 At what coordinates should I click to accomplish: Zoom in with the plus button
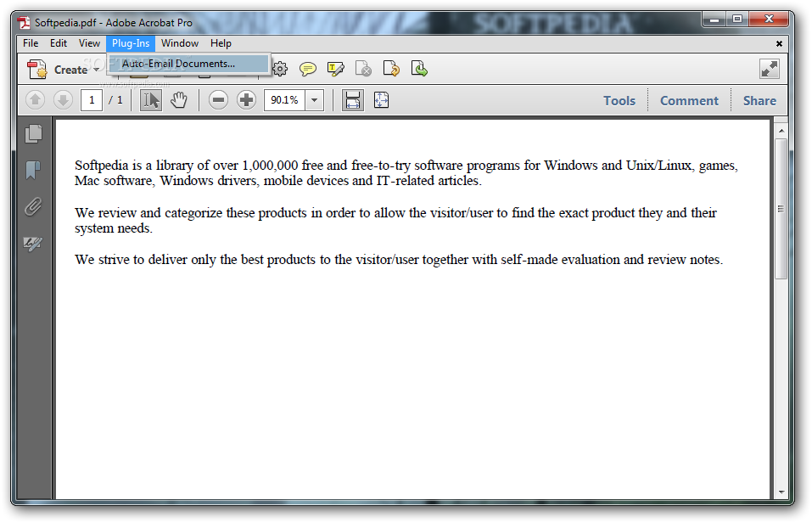click(247, 100)
